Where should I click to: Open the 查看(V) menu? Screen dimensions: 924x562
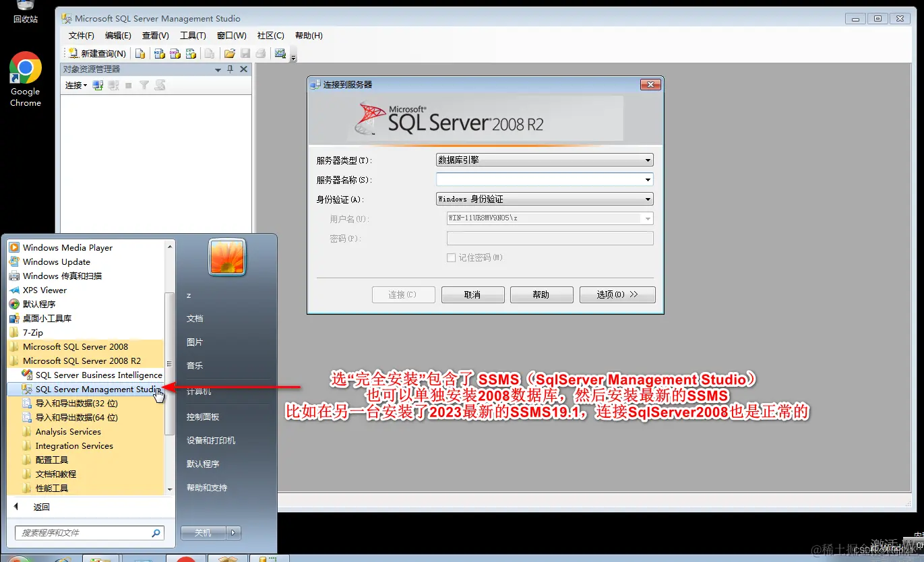tap(156, 36)
